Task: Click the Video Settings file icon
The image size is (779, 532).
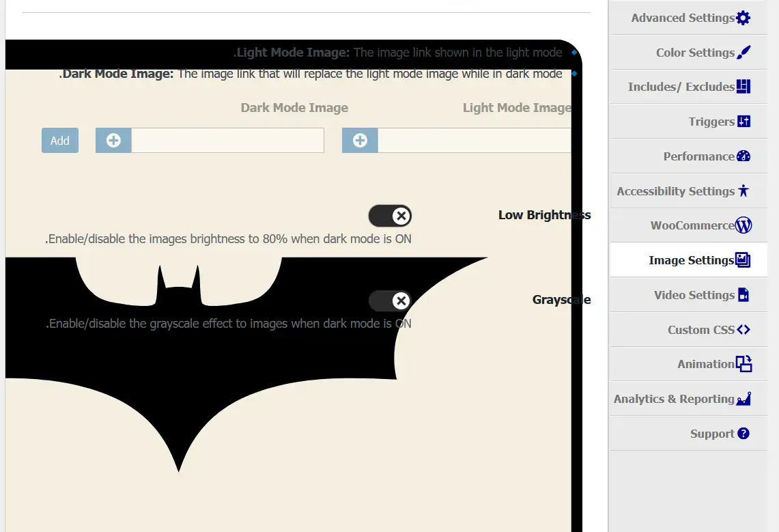Action: tap(743, 294)
